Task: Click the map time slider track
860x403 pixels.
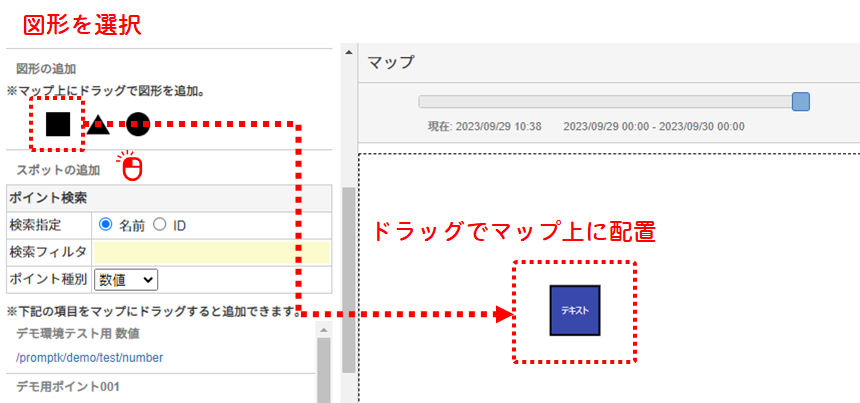Action: tap(606, 101)
